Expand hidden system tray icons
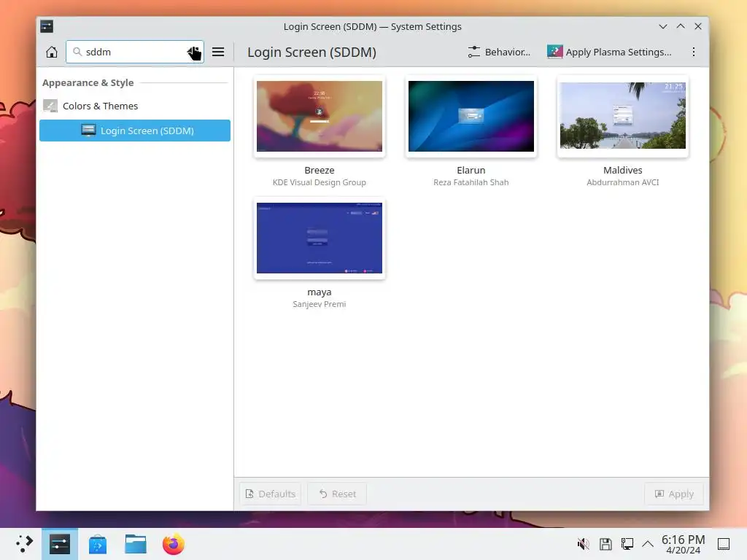Viewport: 747px width, 560px height. pos(648,544)
